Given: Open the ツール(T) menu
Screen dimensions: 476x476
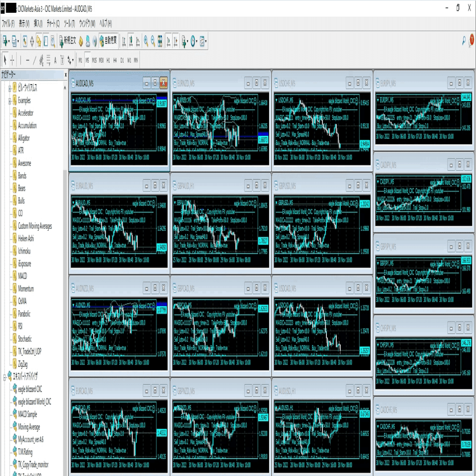Looking at the screenshot, I should click(69, 23).
